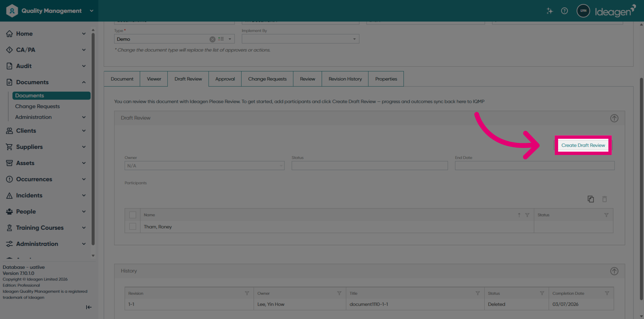Click the Status input field
Viewport: 644px width, 319px height.
pos(370,165)
